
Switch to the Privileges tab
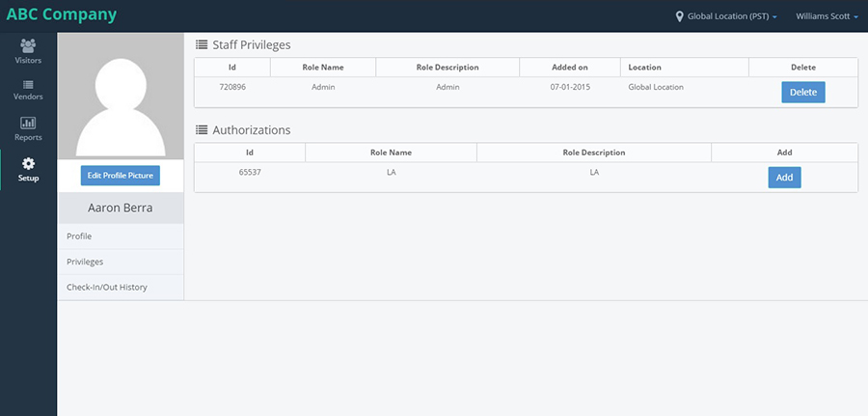(x=121, y=262)
